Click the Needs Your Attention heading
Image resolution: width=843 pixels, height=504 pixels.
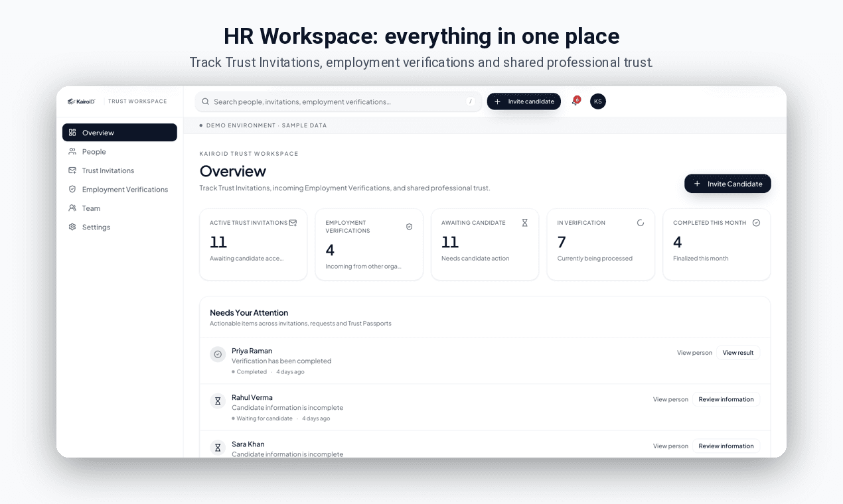point(249,312)
